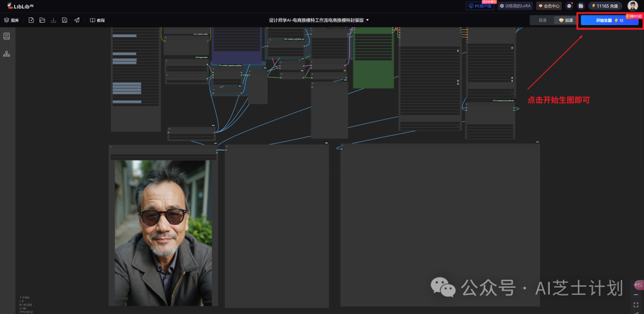Zoom out canvas with minus icon
The height and width of the screenshot is (314, 644).
click(x=636, y=295)
